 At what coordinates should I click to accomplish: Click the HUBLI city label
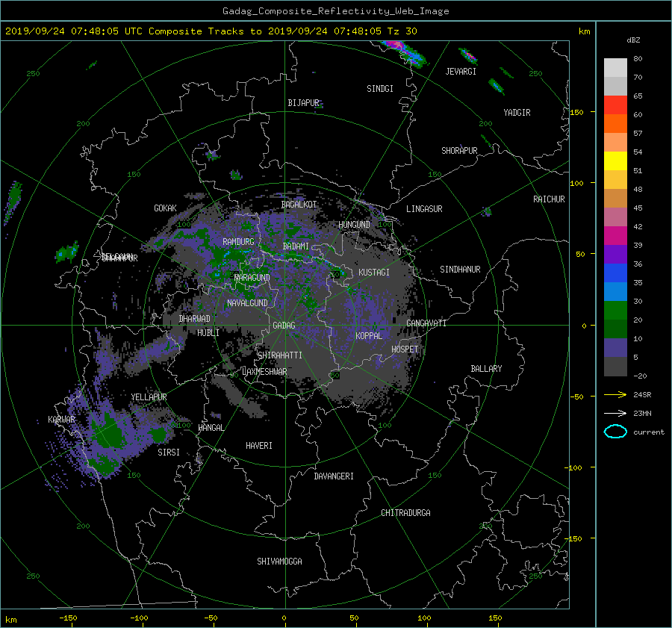point(208,333)
